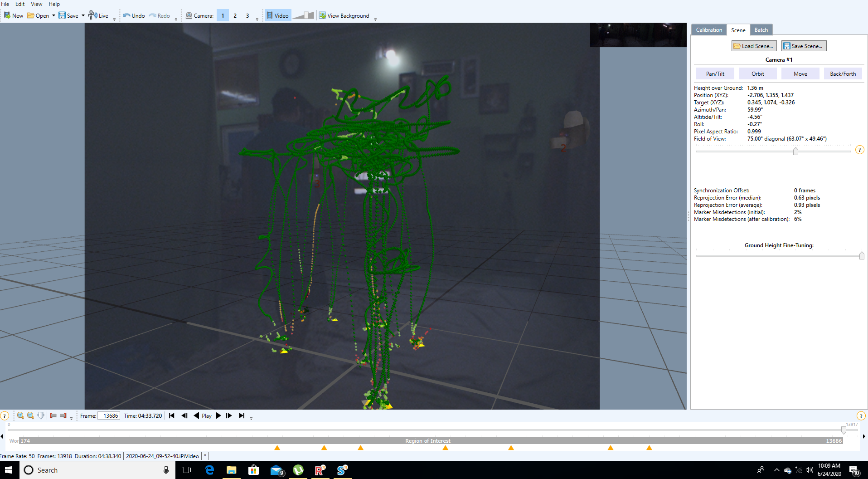
Task: Activate Orbit camera mode
Action: coord(757,73)
